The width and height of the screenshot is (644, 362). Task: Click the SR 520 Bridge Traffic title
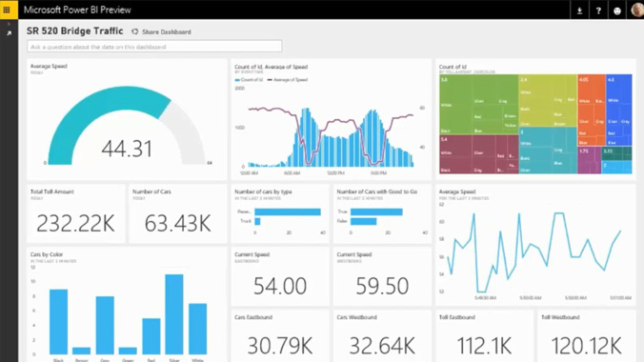(74, 31)
